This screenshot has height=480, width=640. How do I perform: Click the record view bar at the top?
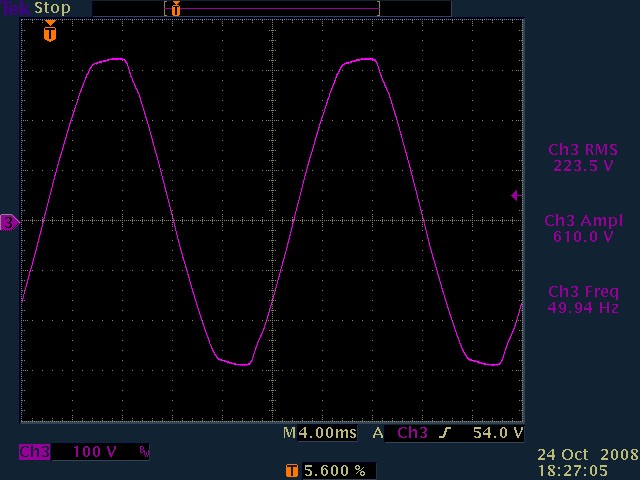(x=271, y=8)
